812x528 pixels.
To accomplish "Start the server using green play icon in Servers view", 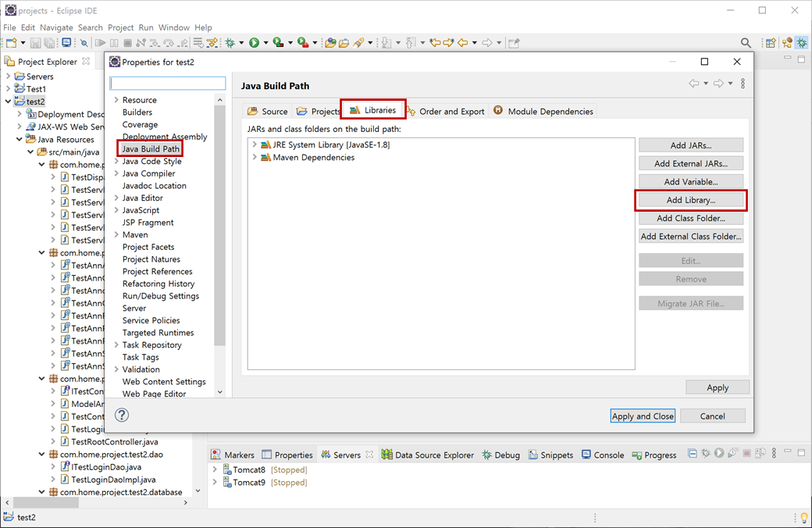I will pos(719,453).
